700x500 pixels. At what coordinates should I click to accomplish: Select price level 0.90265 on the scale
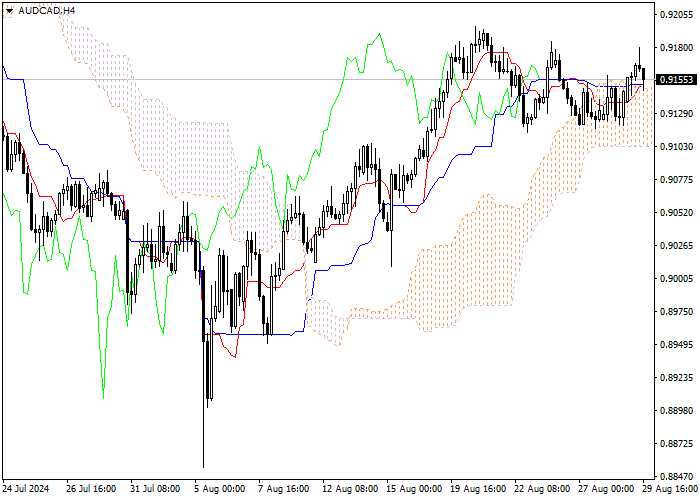coord(677,246)
